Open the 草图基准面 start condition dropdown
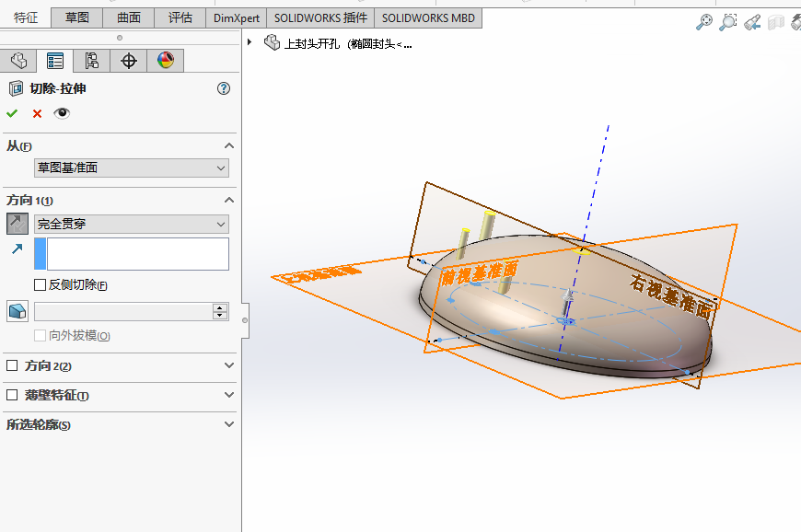Image resolution: width=801 pixels, height=532 pixels. [131, 168]
